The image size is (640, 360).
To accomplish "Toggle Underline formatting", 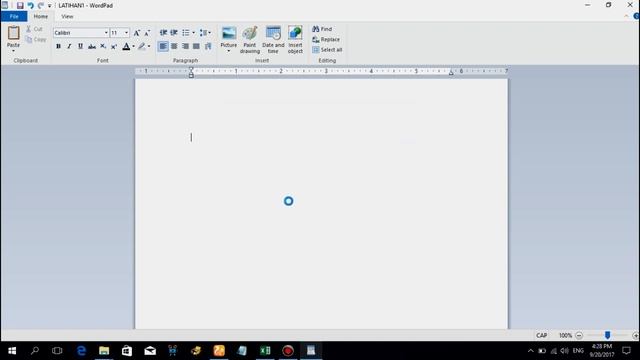I will [x=80, y=47].
